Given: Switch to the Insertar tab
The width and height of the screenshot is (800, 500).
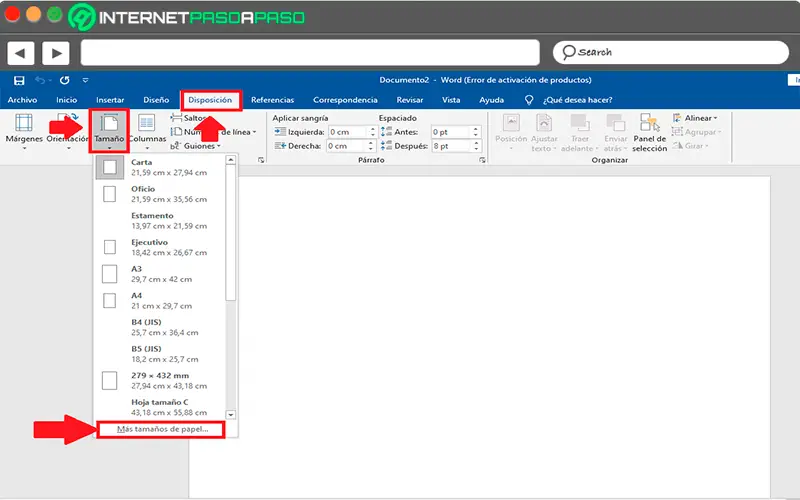Looking at the screenshot, I should [110, 100].
